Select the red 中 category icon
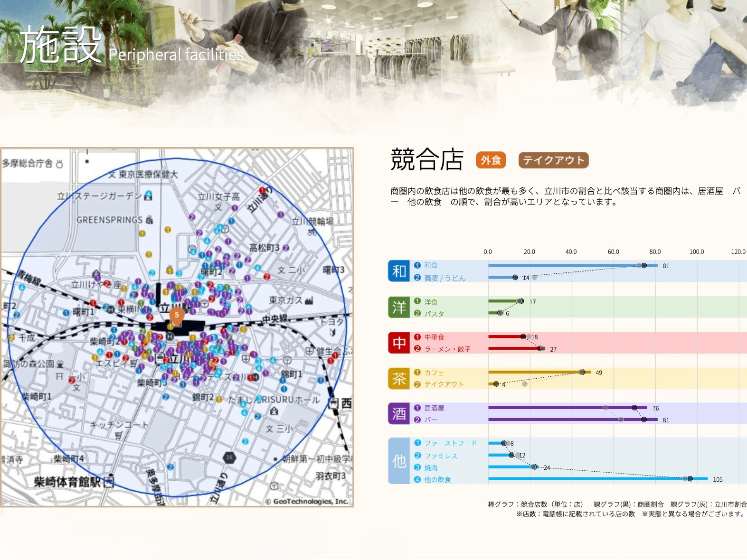 398,343
